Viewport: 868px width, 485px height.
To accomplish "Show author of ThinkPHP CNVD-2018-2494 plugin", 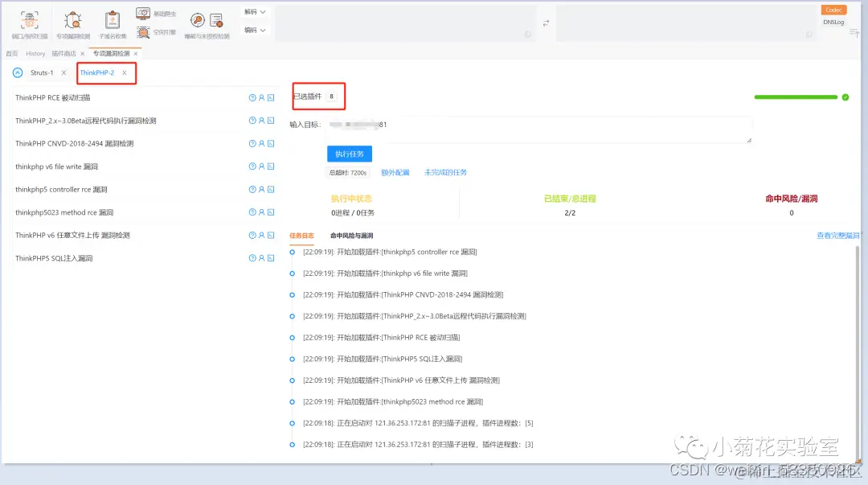I will click(262, 143).
